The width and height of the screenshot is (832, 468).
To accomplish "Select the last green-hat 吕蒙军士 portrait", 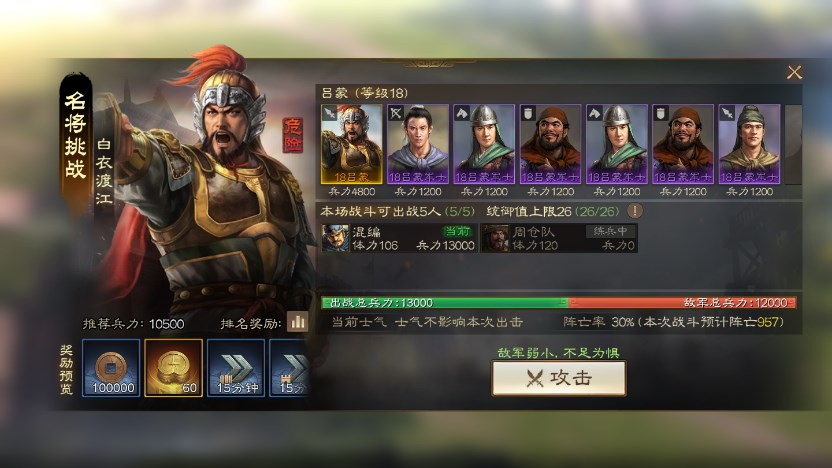I will (749, 144).
